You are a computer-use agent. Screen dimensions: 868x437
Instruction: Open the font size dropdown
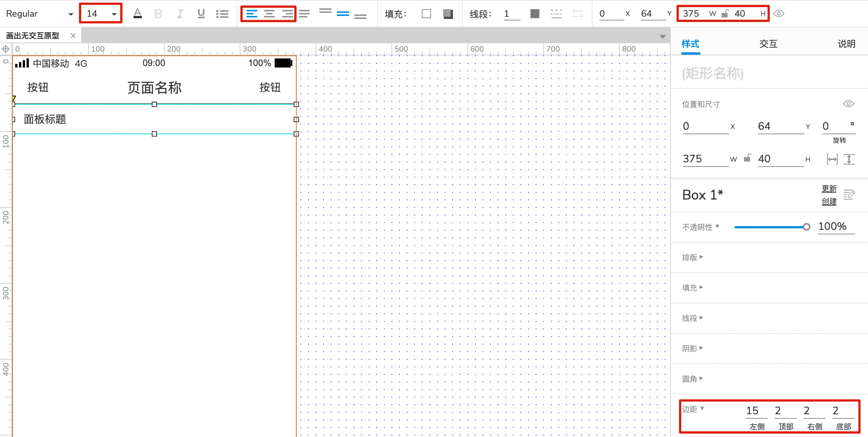click(114, 13)
